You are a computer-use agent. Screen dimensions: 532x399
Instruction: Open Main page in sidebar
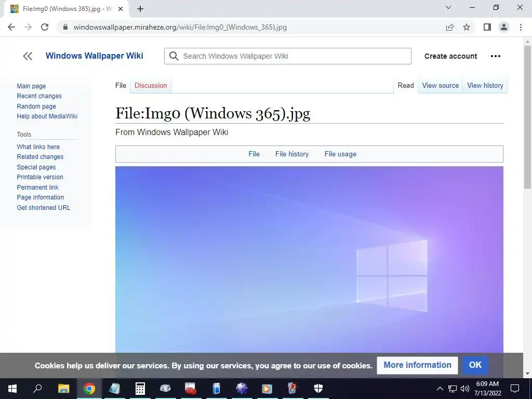(31, 86)
